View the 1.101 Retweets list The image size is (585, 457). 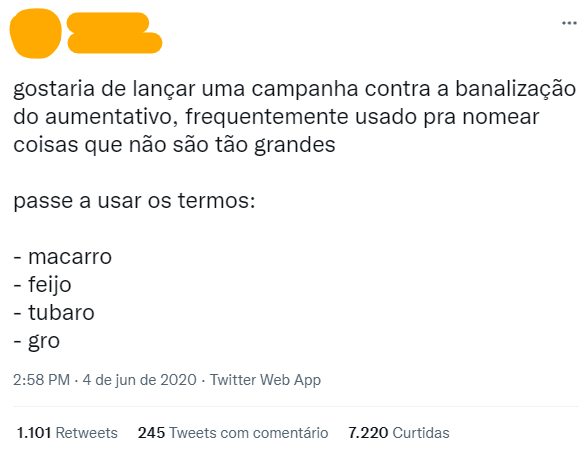67,433
